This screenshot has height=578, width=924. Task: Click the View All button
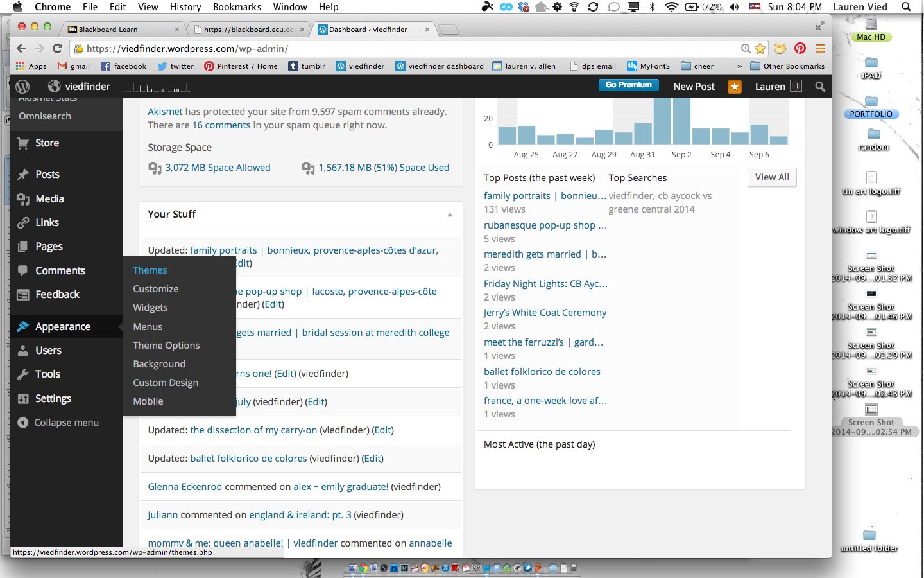(x=771, y=177)
